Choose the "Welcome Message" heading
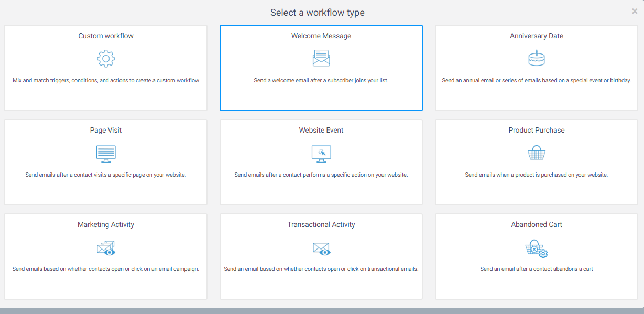The height and width of the screenshot is (314, 644). (321, 36)
